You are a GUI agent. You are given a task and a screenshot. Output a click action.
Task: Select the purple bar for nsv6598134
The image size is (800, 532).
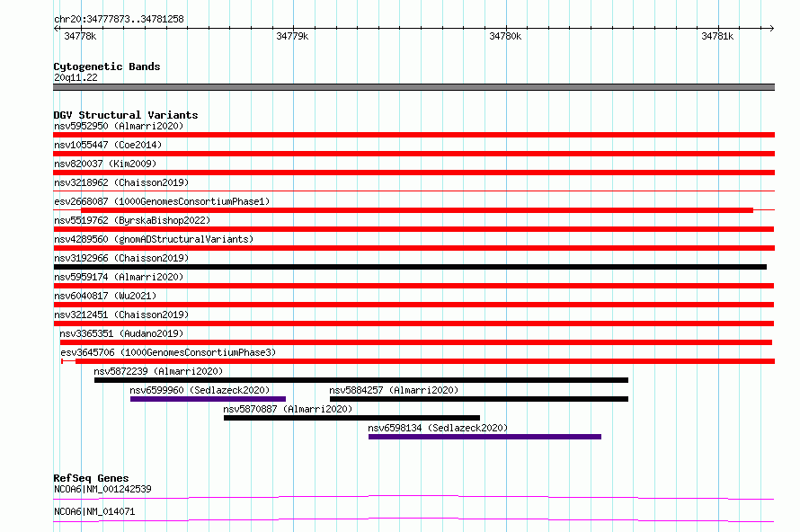click(x=484, y=437)
